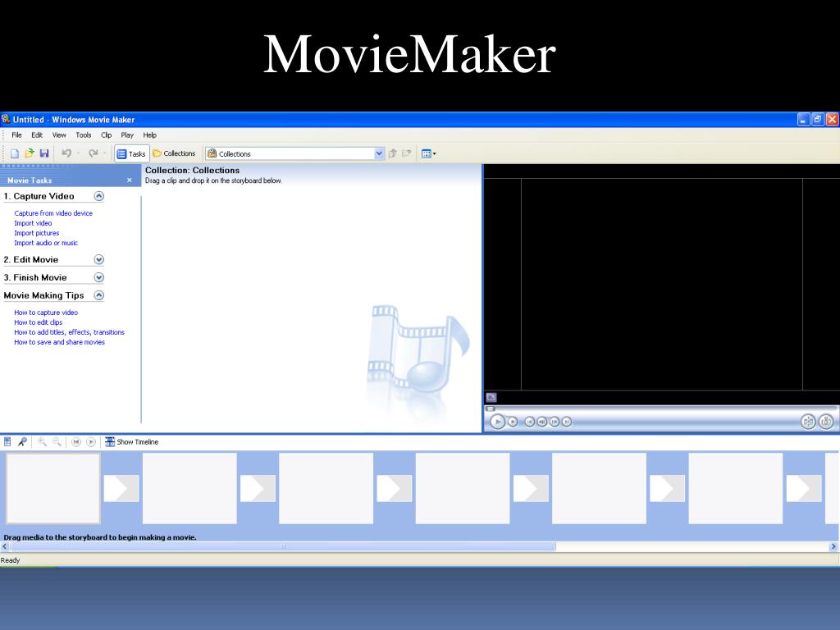Click the Open Project folder icon

(x=30, y=153)
